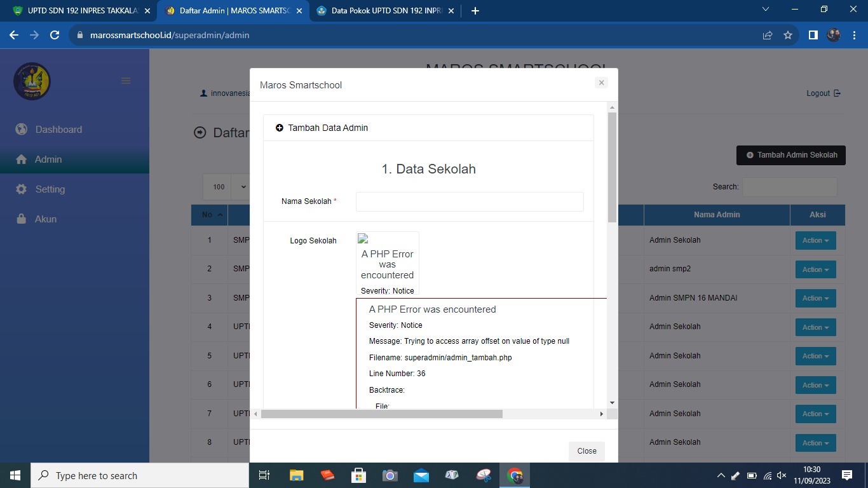Image resolution: width=868 pixels, height=488 pixels.
Task: Click the share page icon in address bar
Action: pos(768,36)
